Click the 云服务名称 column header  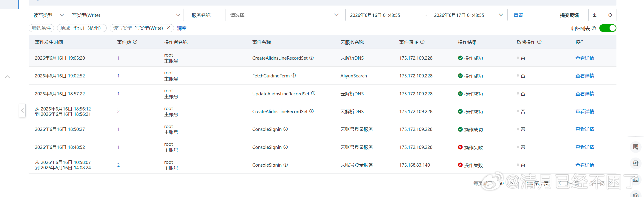pyautogui.click(x=352, y=42)
